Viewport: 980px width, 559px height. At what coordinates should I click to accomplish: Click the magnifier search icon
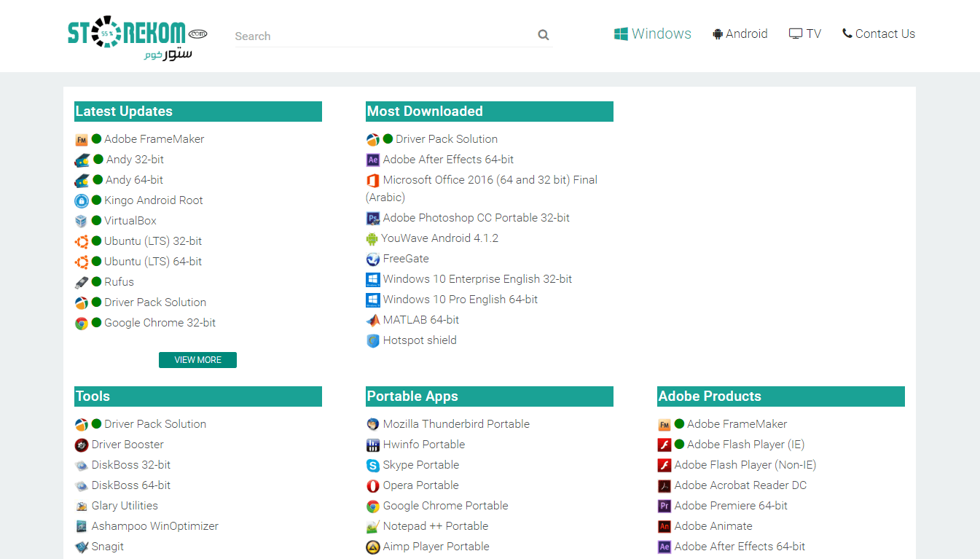click(543, 35)
